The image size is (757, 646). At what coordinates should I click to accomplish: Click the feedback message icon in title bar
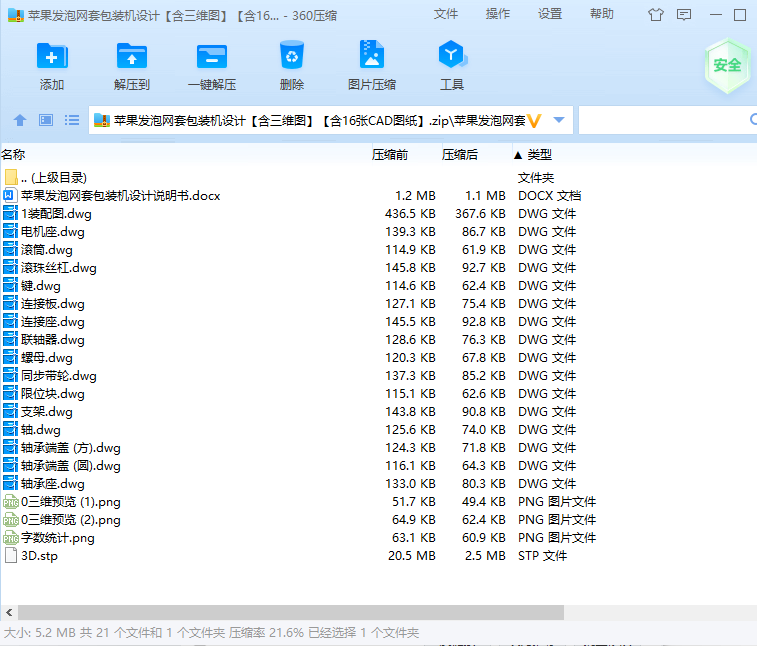click(x=684, y=15)
